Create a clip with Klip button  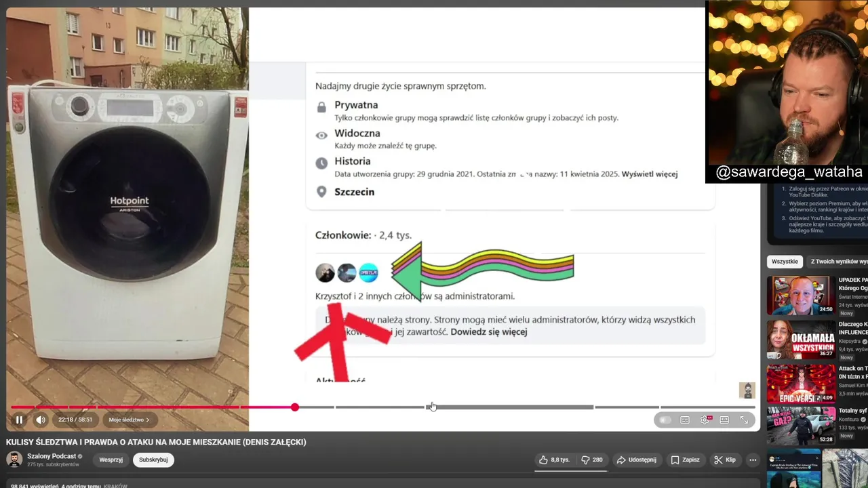click(x=724, y=460)
